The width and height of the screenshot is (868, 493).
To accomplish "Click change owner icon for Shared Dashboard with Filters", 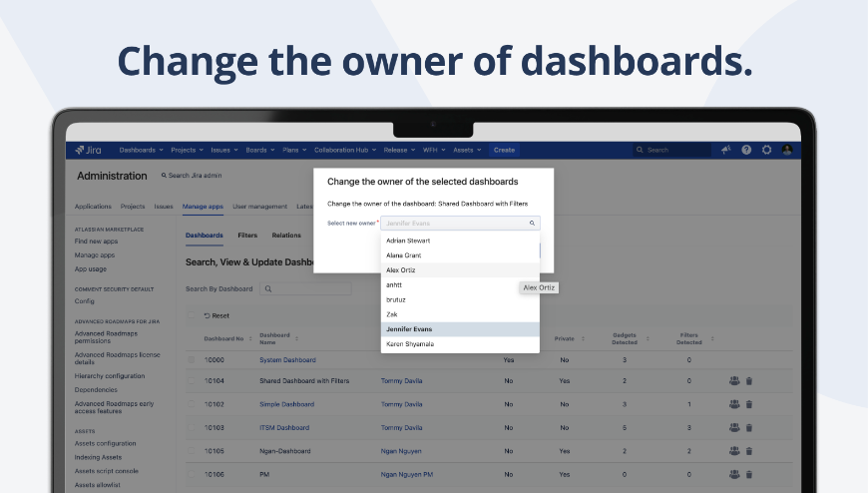I will click(x=734, y=381).
